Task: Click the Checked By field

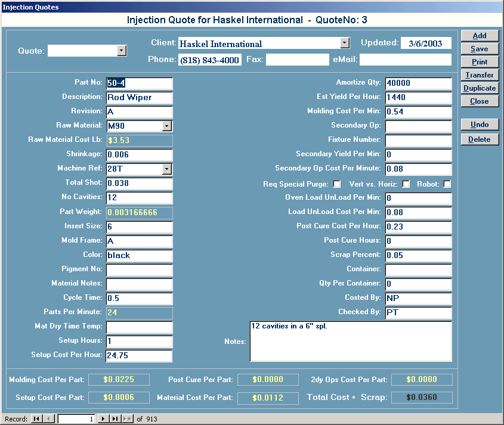Action: pyautogui.click(x=419, y=312)
